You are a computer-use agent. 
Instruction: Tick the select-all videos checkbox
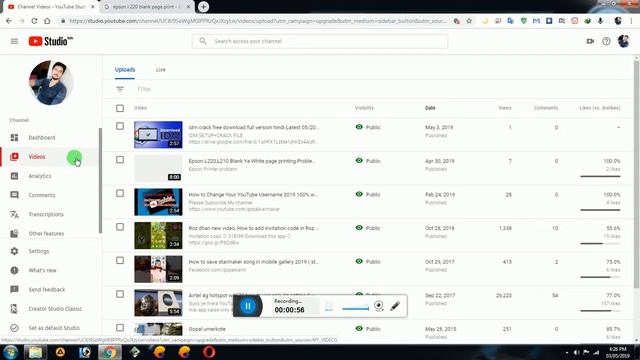pyautogui.click(x=120, y=108)
